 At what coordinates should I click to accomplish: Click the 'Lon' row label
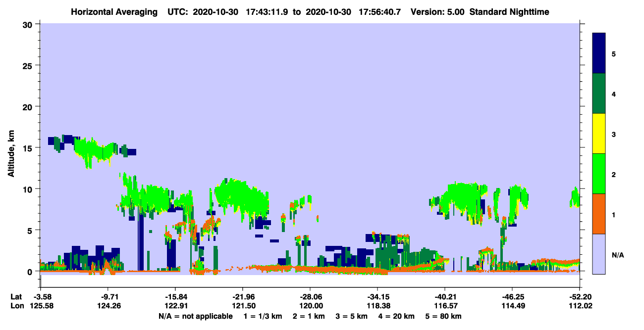[16, 306]
